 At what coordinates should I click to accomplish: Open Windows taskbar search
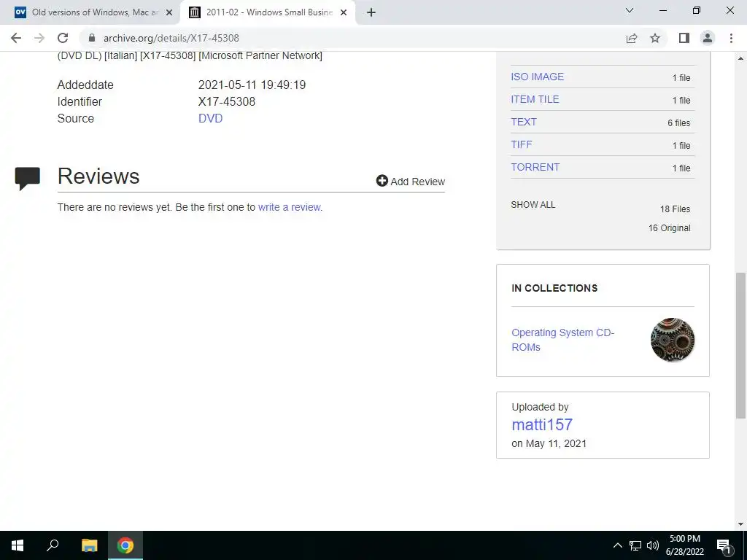point(53,545)
